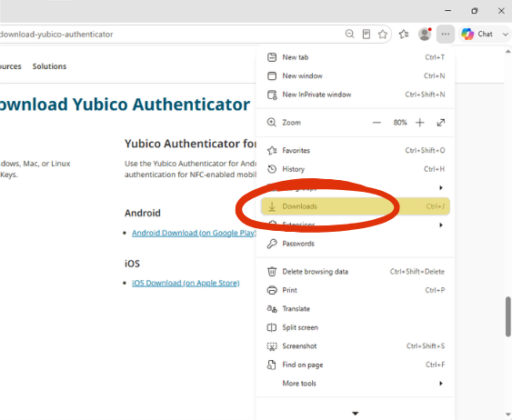The image size is (512, 420).
Task: Select Print from the menu
Action: [356, 290]
